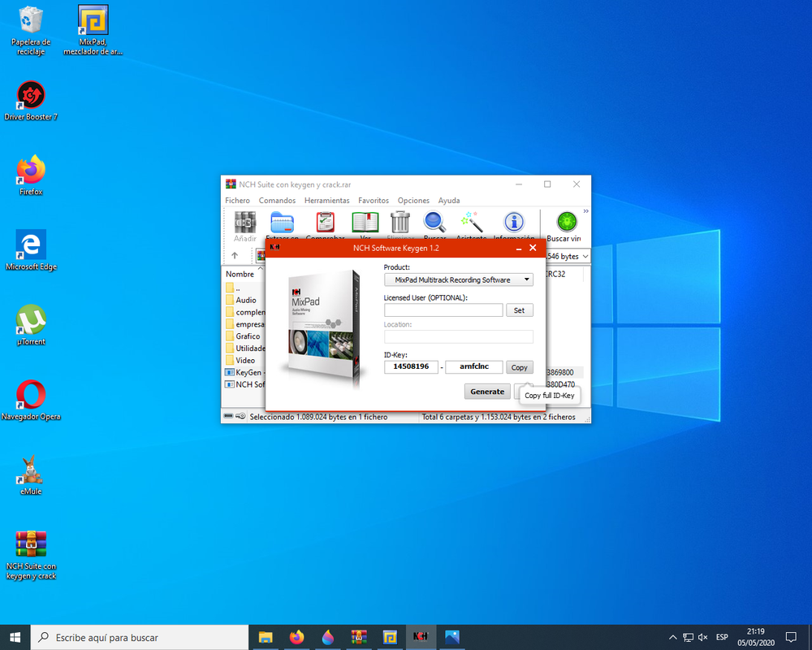This screenshot has height=650, width=812.
Task: Show hidden system tray icons
Action: (672, 637)
